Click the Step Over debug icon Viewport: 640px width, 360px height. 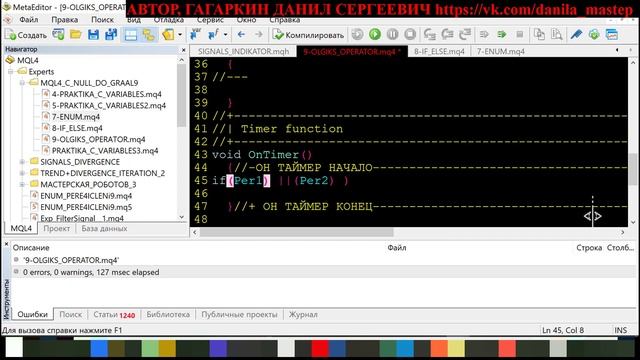(447, 35)
